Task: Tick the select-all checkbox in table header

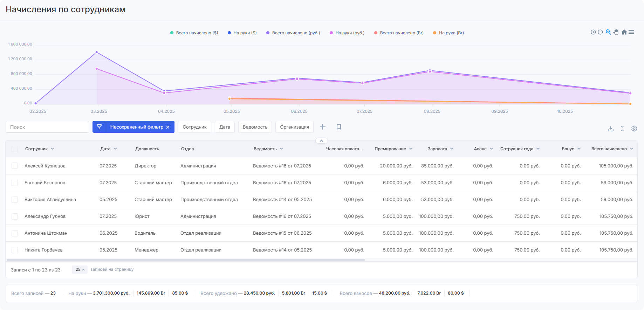Action: point(15,149)
